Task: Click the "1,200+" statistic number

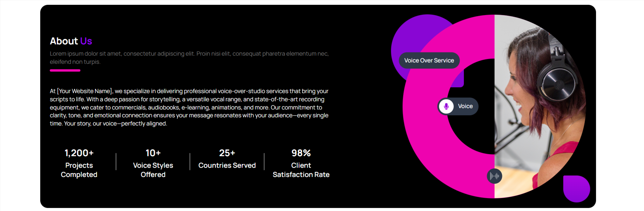Action: click(79, 153)
